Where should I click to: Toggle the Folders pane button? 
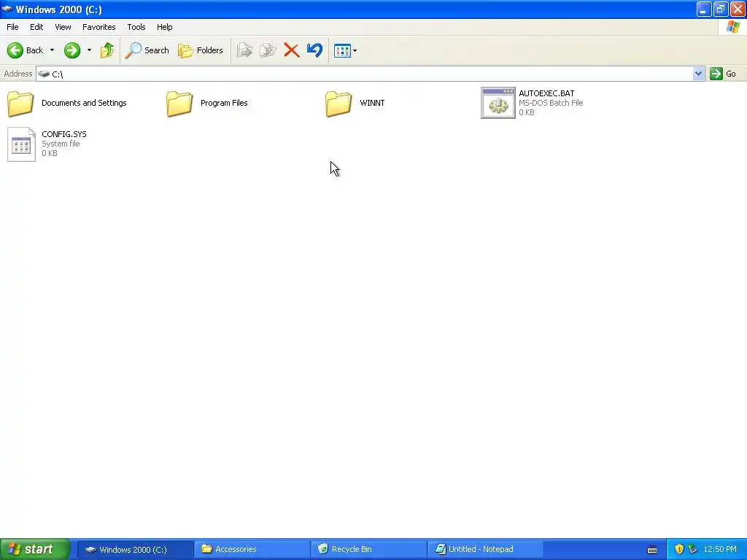201,50
